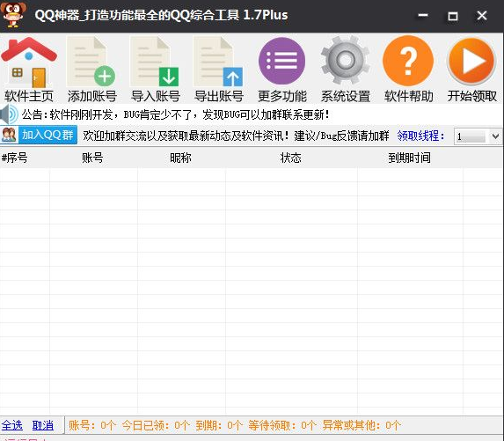Click the 账号: 0个 status entry
Image resolution: width=504 pixels, height=441 pixels.
(92, 425)
